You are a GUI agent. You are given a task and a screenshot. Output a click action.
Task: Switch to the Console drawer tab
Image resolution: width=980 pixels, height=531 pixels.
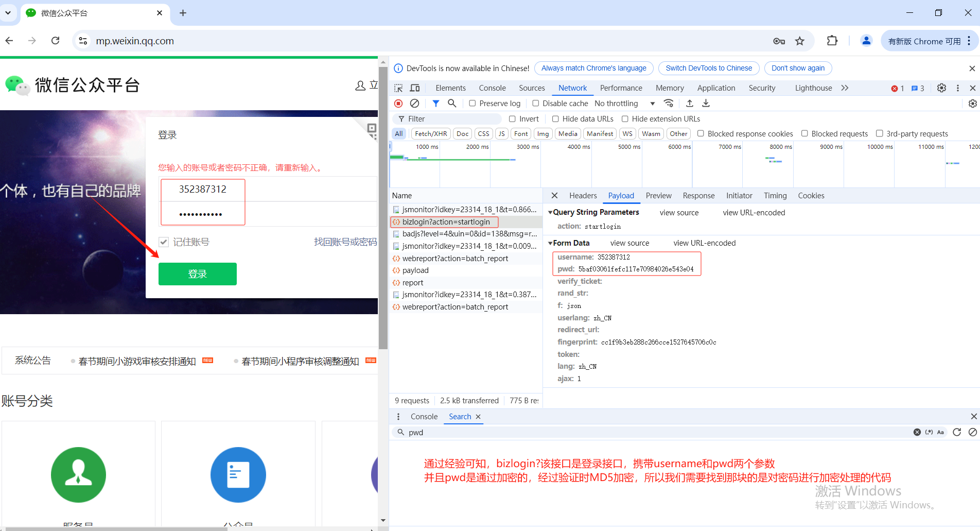tap(424, 417)
